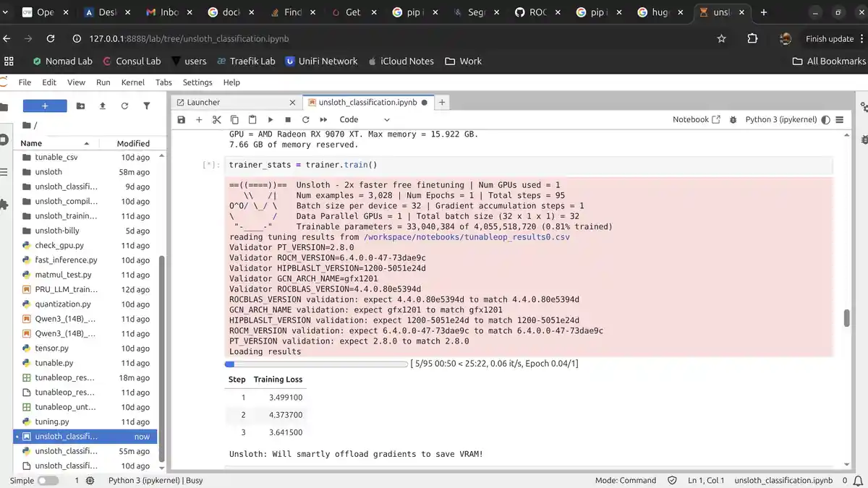Click the blue New Launcher plus button
Viewport: 868px width, 488px height.
(x=45, y=106)
